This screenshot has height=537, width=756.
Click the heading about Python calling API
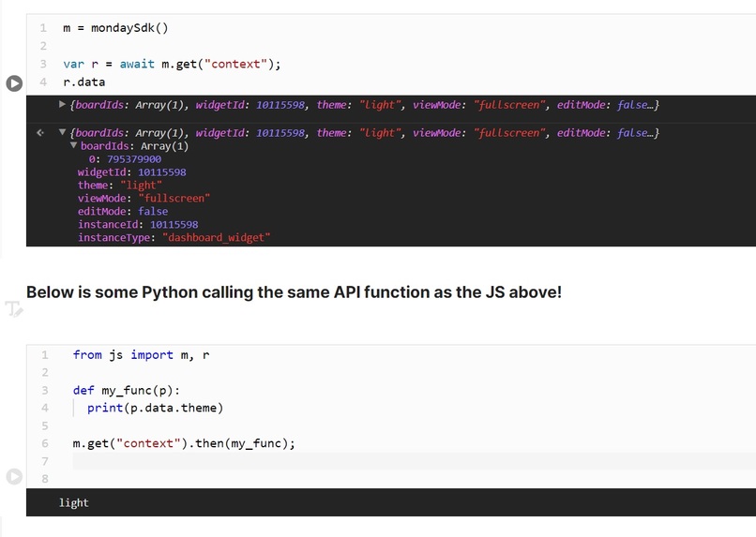coord(294,292)
